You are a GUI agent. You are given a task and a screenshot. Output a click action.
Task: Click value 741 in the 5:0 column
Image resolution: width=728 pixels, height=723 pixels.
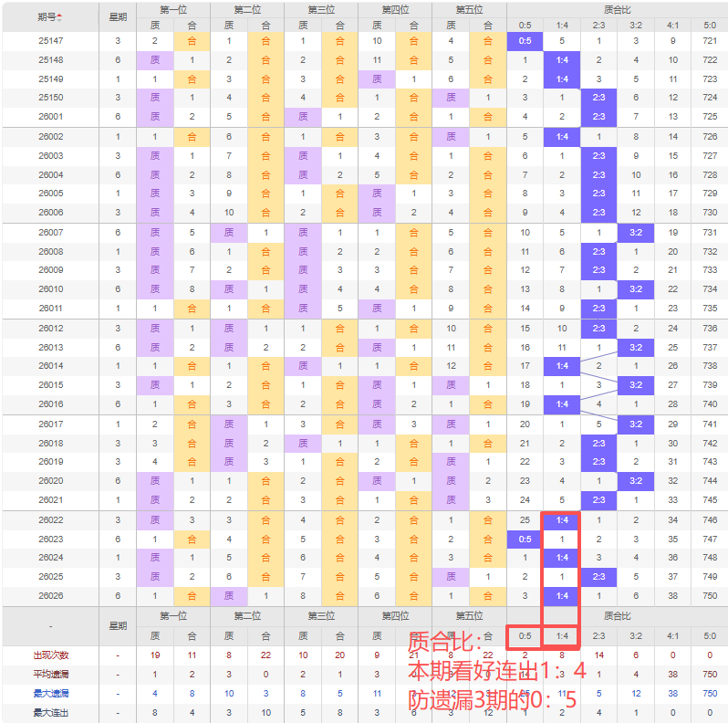(x=710, y=424)
